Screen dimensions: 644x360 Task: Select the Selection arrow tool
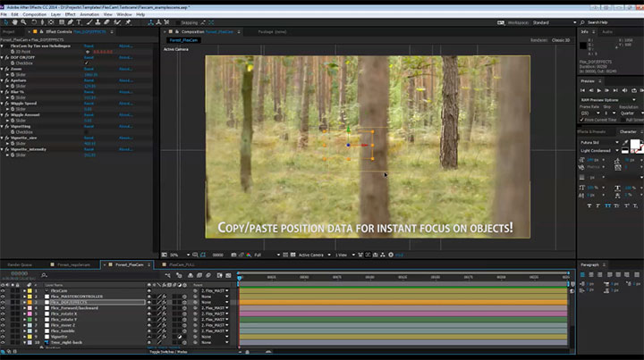pyautogui.click(x=5, y=22)
